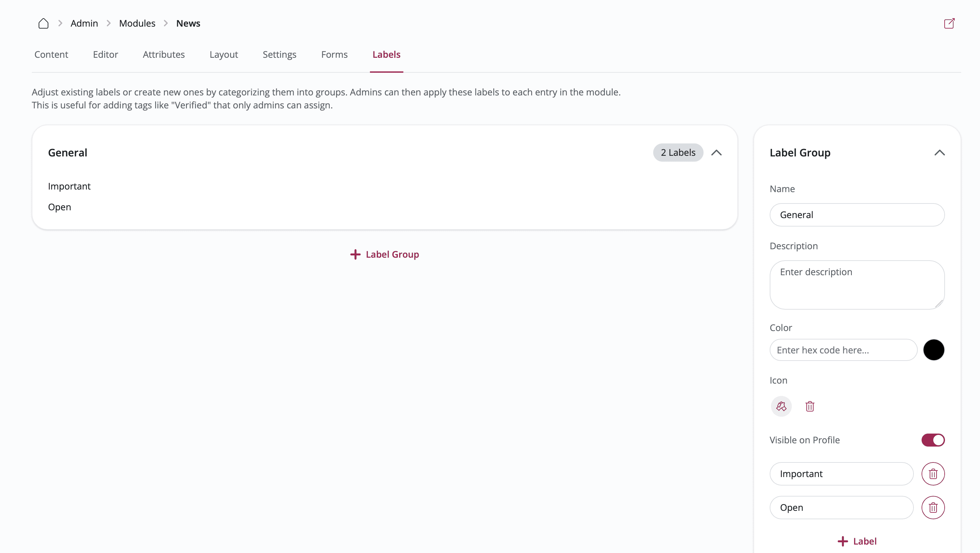This screenshot has width=980, height=553.
Task: Open the black color swatch picker
Action: [x=934, y=350]
